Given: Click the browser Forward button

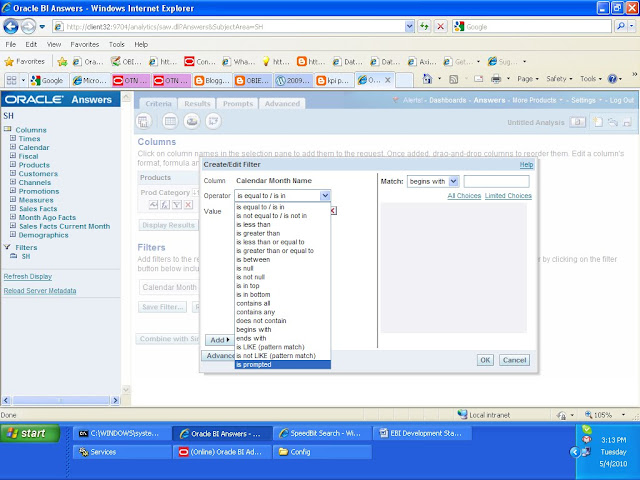Looking at the screenshot, I should pyautogui.click(x=28, y=27).
